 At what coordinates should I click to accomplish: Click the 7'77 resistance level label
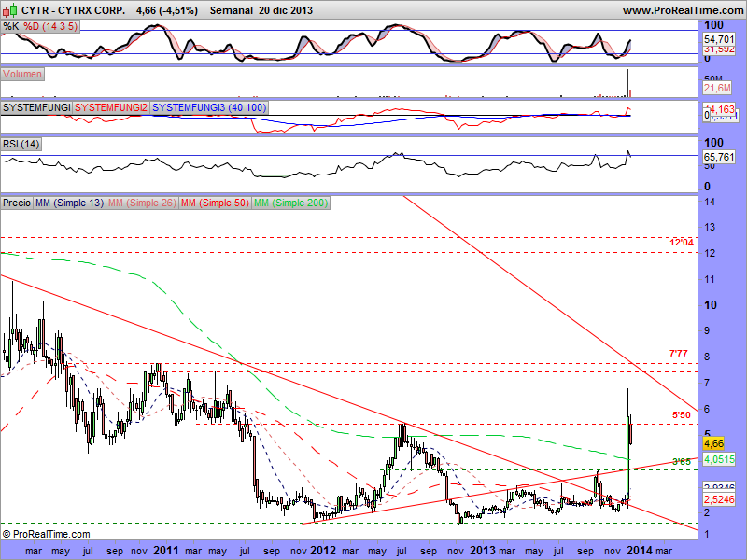(x=679, y=354)
